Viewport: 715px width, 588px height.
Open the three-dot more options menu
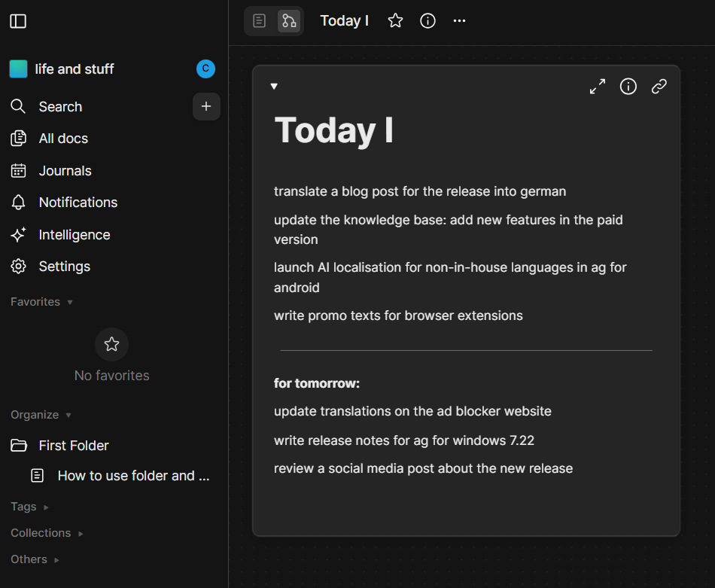click(460, 21)
